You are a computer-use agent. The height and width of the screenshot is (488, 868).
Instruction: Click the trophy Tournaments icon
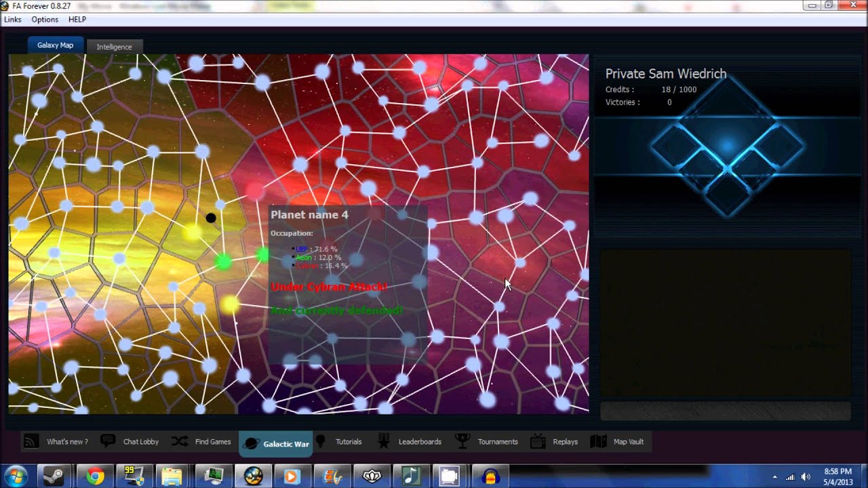[x=462, y=442]
